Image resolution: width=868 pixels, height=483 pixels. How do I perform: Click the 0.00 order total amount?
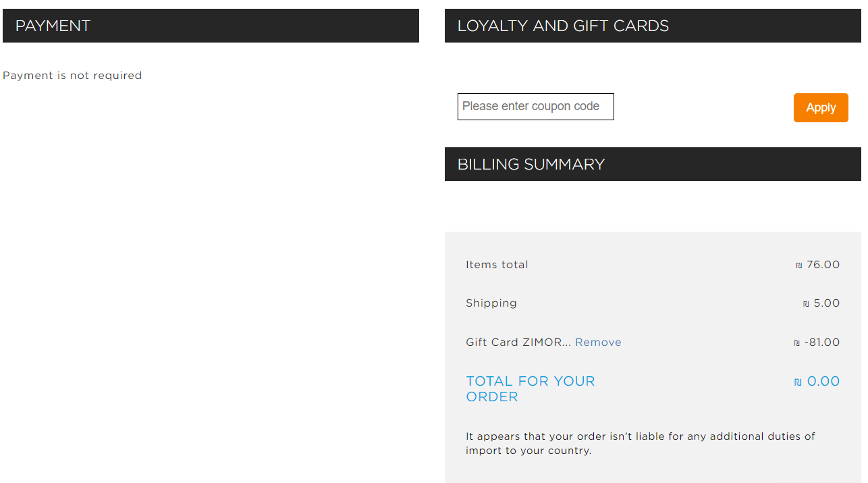(x=823, y=382)
